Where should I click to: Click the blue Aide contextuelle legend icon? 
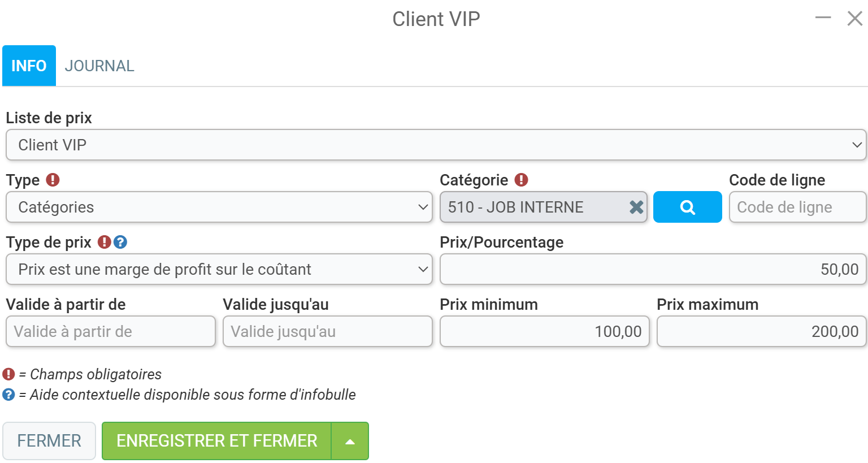point(8,395)
